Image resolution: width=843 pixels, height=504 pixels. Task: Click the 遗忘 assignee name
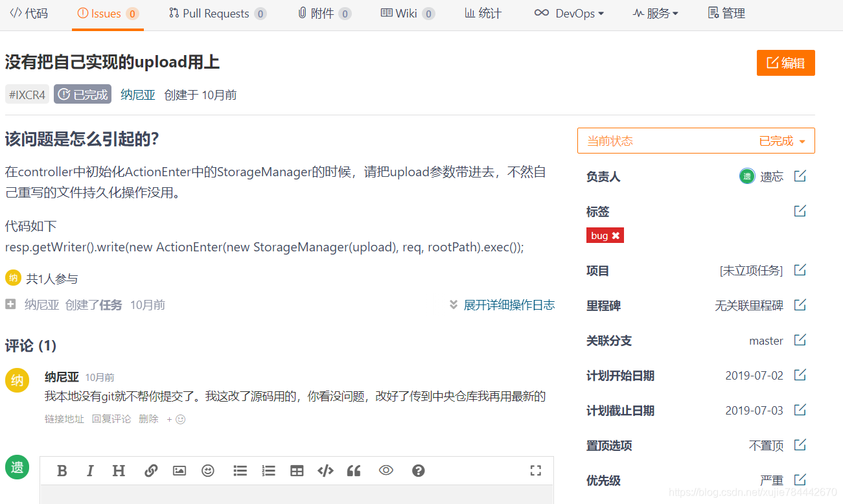click(x=772, y=176)
